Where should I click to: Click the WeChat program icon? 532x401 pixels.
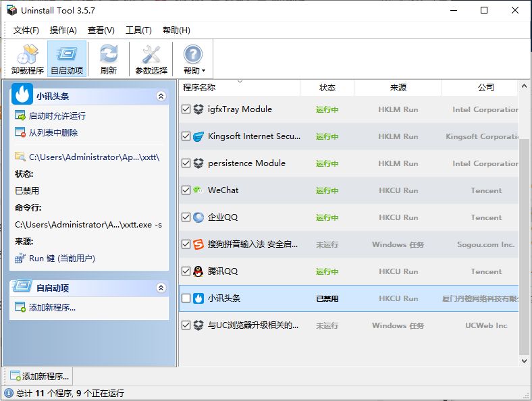[198, 190]
